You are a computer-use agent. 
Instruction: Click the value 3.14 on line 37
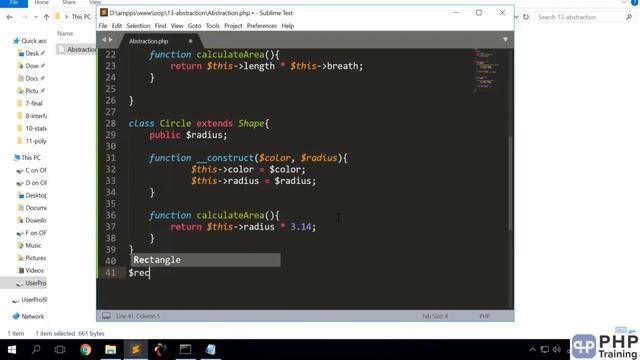click(x=301, y=227)
